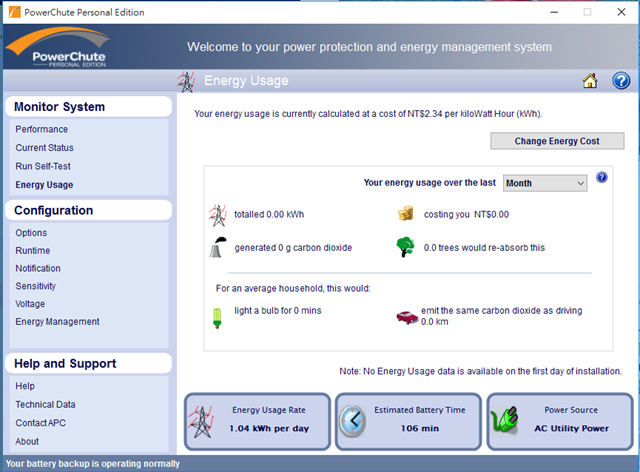Click the pylon icon next to Energy Usage title
640x472 pixels.
(x=186, y=82)
